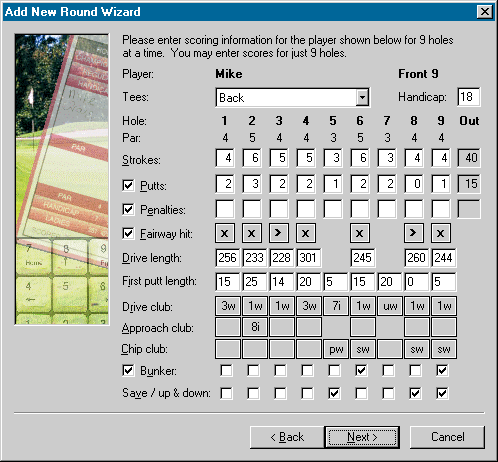Cancel the Add New Round Wizard
Viewport: 498px width, 462px height.
tap(447, 437)
